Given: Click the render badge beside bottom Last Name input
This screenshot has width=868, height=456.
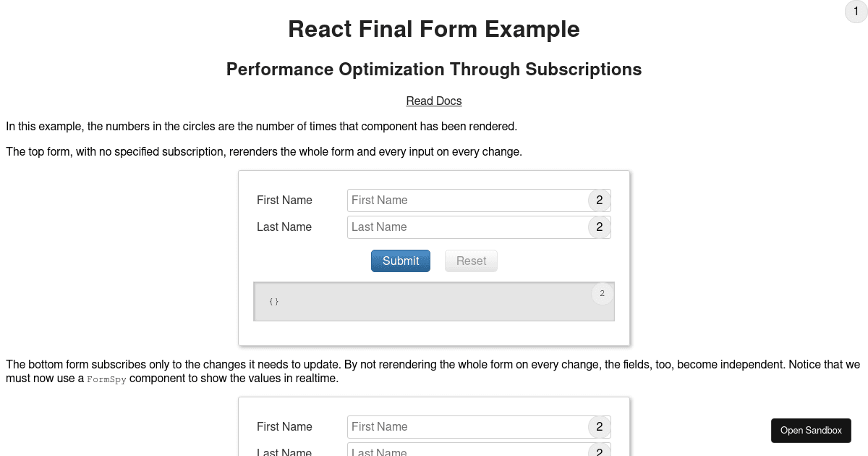Looking at the screenshot, I should pos(599,451).
